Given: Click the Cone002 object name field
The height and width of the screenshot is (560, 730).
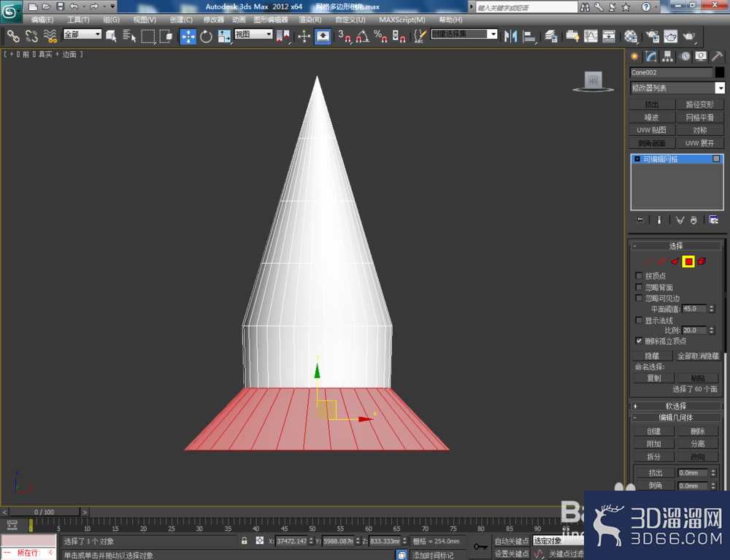Looking at the screenshot, I should 671,72.
